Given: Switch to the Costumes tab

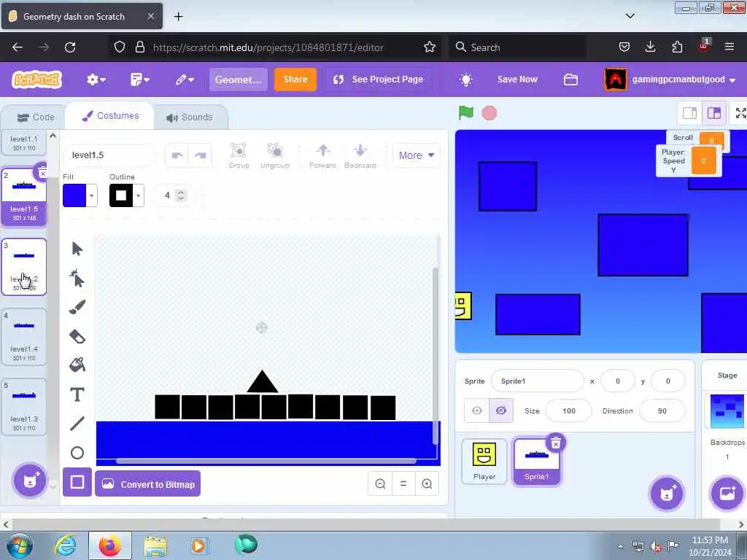Looking at the screenshot, I should point(110,116).
